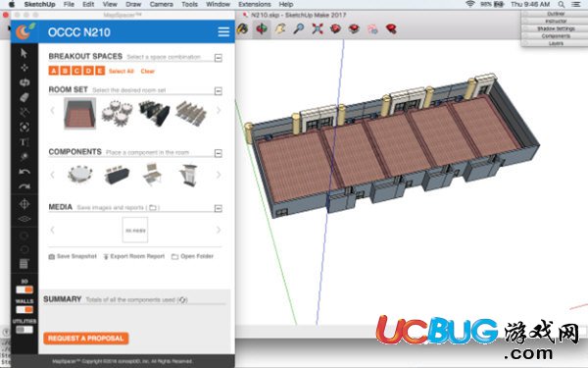588x368 pixels.
Task: Open the hamburger menu in OCCC N210 header
Action: 223,32
